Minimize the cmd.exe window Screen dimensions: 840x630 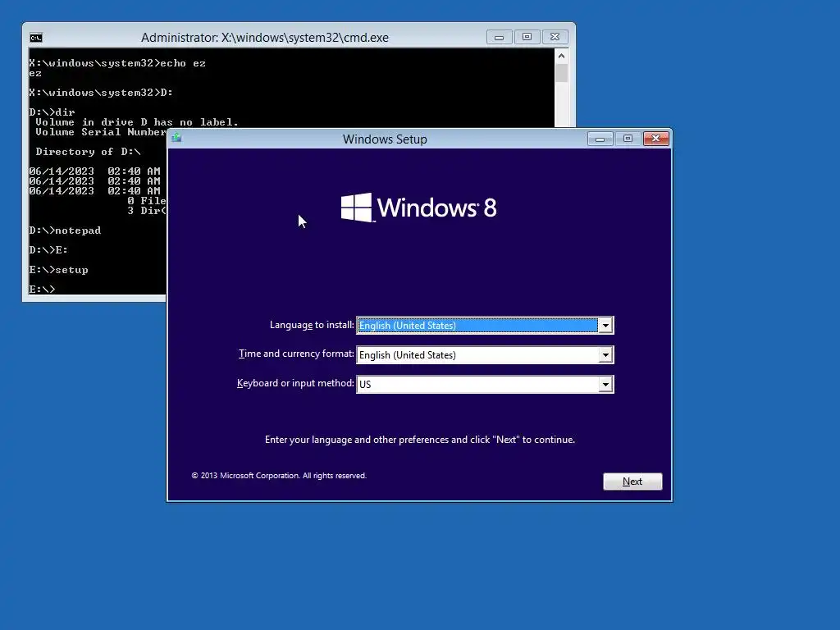click(x=500, y=37)
